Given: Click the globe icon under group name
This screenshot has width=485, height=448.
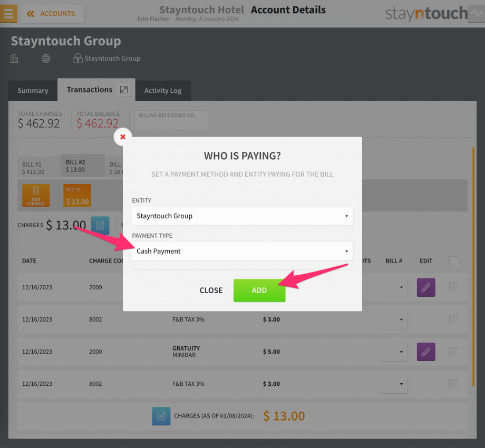Looking at the screenshot, I should pos(46,59).
